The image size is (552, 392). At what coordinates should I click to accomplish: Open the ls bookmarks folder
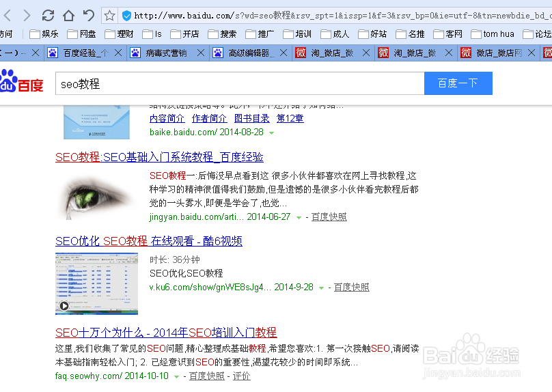[152, 34]
